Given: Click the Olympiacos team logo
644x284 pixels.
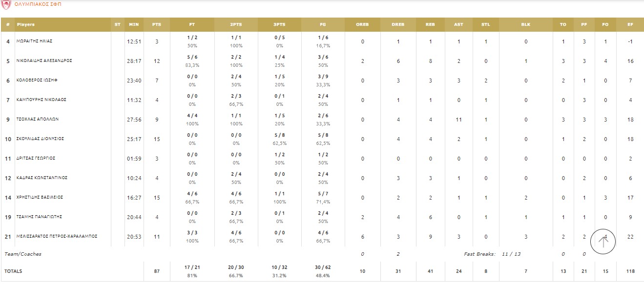Looking at the screenshot, I should coord(6,4).
